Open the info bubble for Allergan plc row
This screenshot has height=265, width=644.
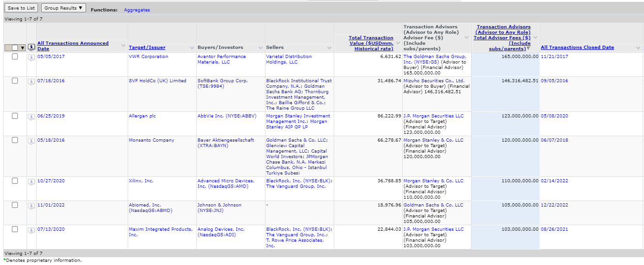(31, 117)
